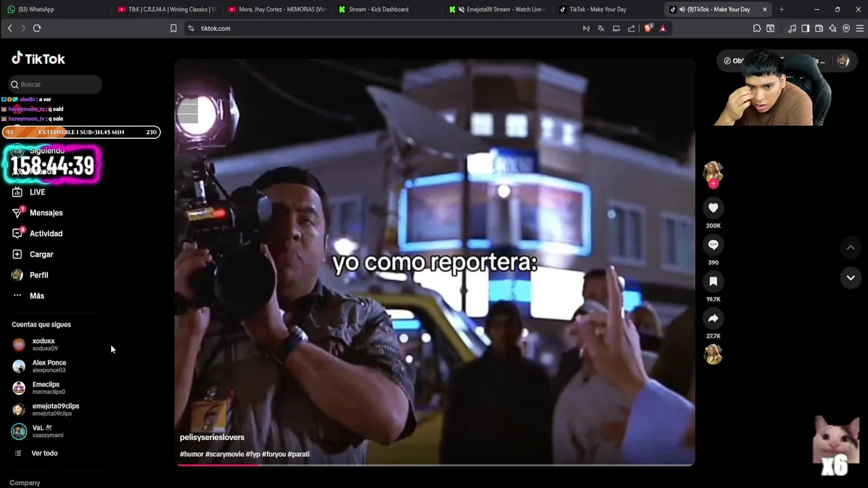Open browser extensions puzzle icon
The height and width of the screenshot is (488, 868).
[x=757, y=28]
